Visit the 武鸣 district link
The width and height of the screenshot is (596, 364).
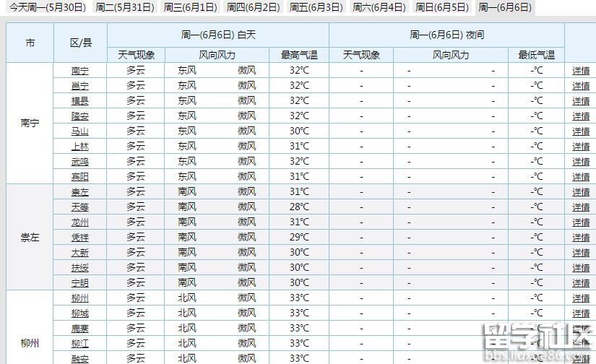tap(79, 162)
